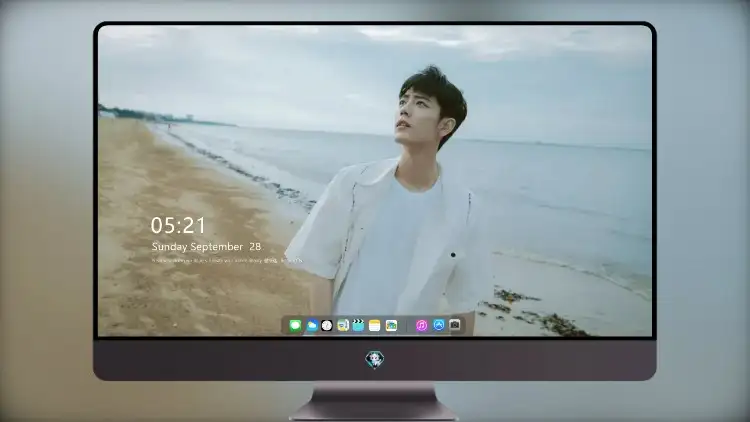Open the Clock app in dock
The image size is (750, 422).
click(x=327, y=325)
